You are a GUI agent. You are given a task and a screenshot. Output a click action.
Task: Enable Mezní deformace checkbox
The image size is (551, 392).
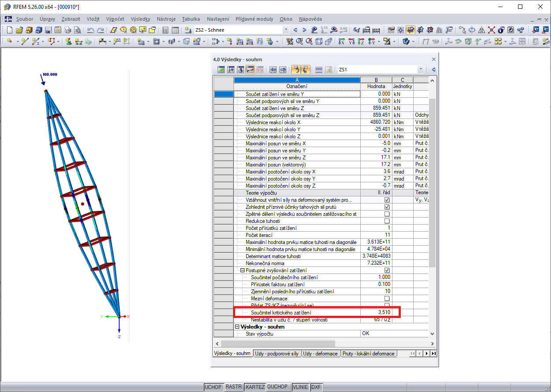click(387, 299)
